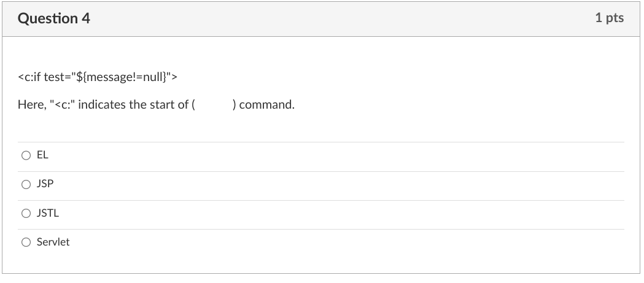Screen dimensions: 644x283
Task: Select the JSP radio button
Action: (x=26, y=184)
